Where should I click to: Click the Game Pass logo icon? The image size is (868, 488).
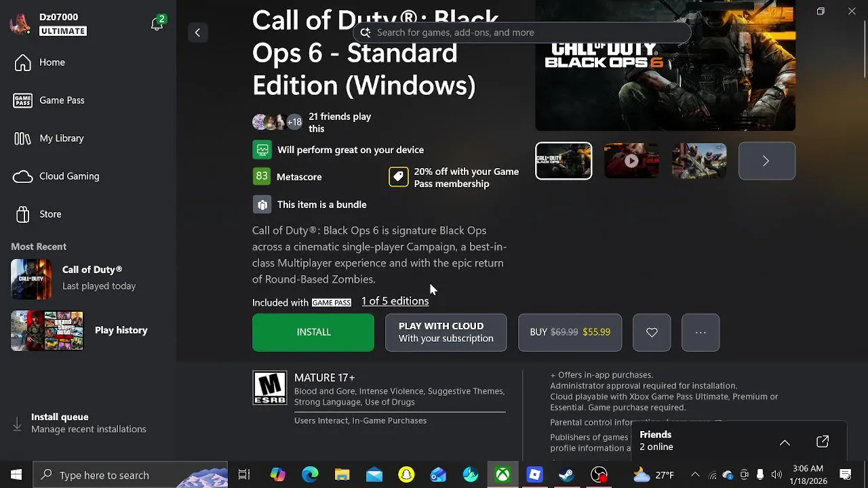click(x=22, y=100)
